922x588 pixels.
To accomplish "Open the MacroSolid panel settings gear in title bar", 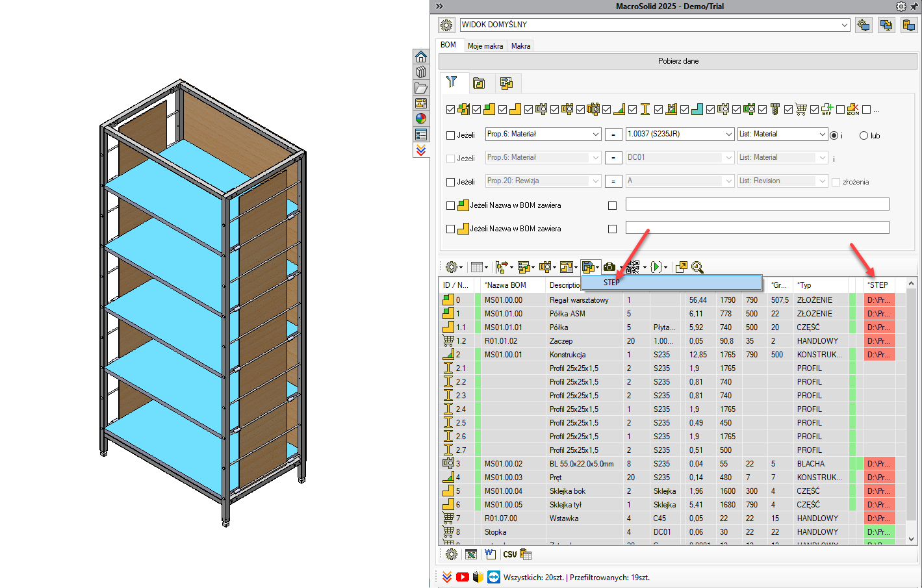I will click(x=901, y=6).
